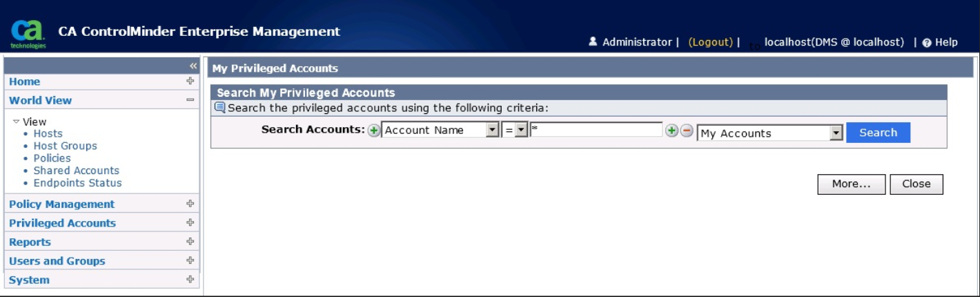
Task: Open the Shared Accounts link
Action: click(77, 171)
